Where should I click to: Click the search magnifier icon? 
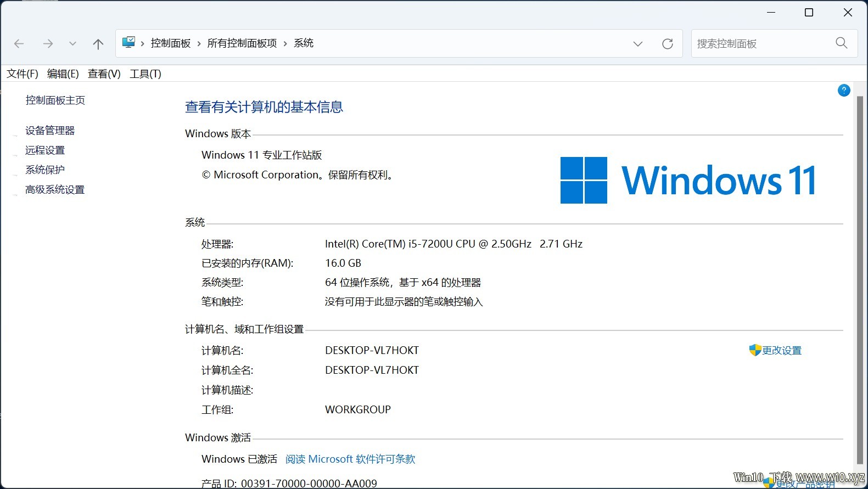tap(841, 43)
